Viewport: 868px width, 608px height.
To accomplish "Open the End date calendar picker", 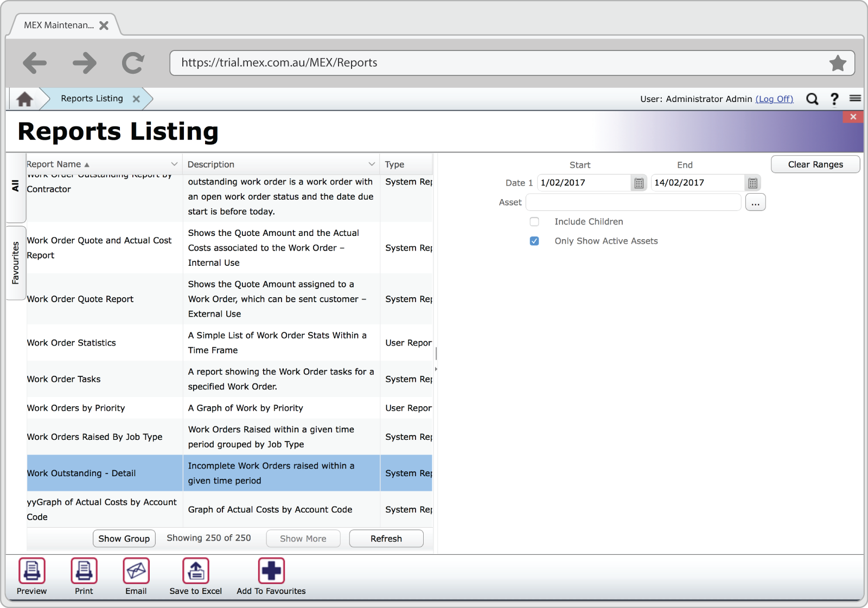I will pos(753,183).
